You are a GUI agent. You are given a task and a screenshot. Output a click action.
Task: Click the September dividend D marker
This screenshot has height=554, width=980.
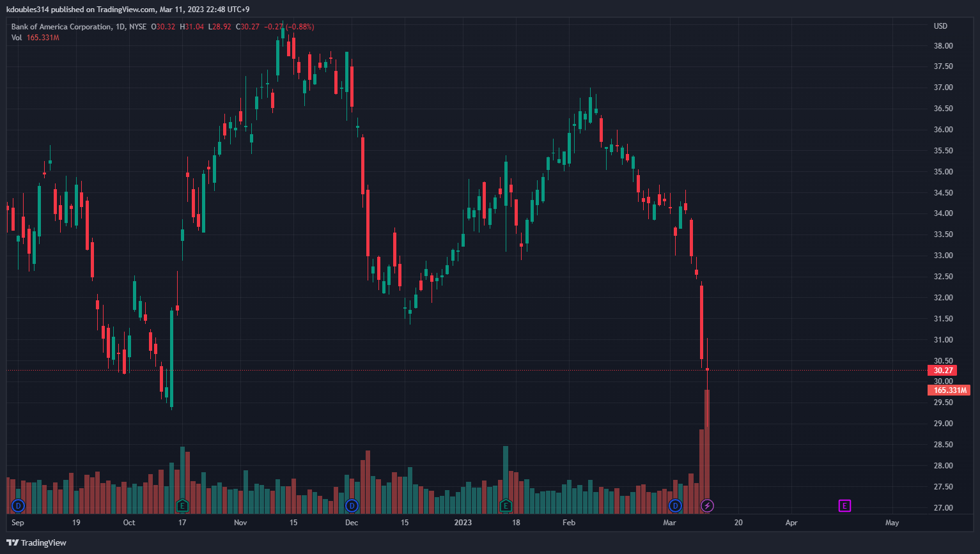click(x=19, y=506)
